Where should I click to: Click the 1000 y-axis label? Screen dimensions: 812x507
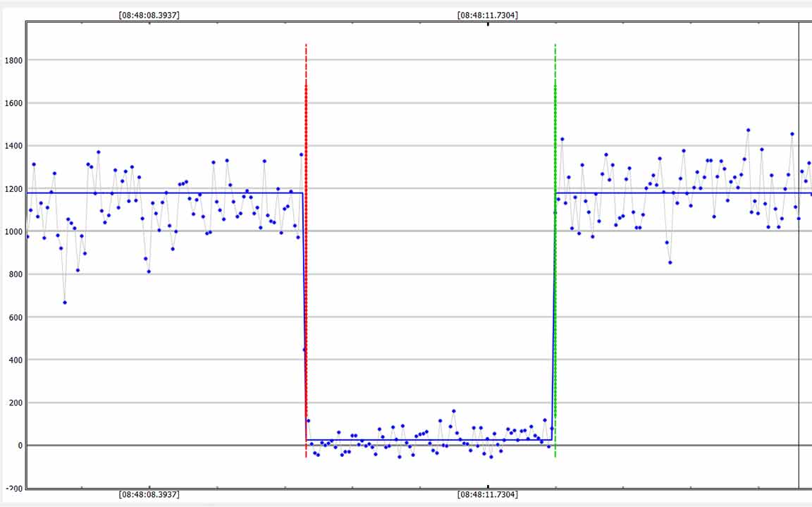pyautogui.click(x=13, y=231)
